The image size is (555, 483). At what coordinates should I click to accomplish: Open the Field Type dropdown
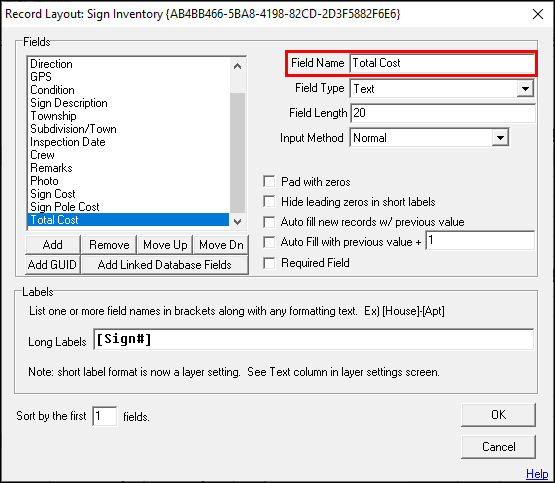click(x=525, y=88)
